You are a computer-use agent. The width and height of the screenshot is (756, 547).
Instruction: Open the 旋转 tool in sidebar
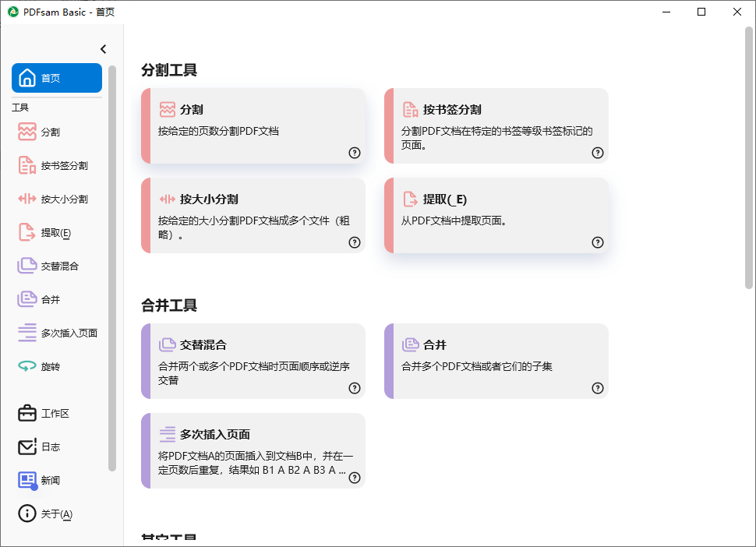tap(50, 366)
